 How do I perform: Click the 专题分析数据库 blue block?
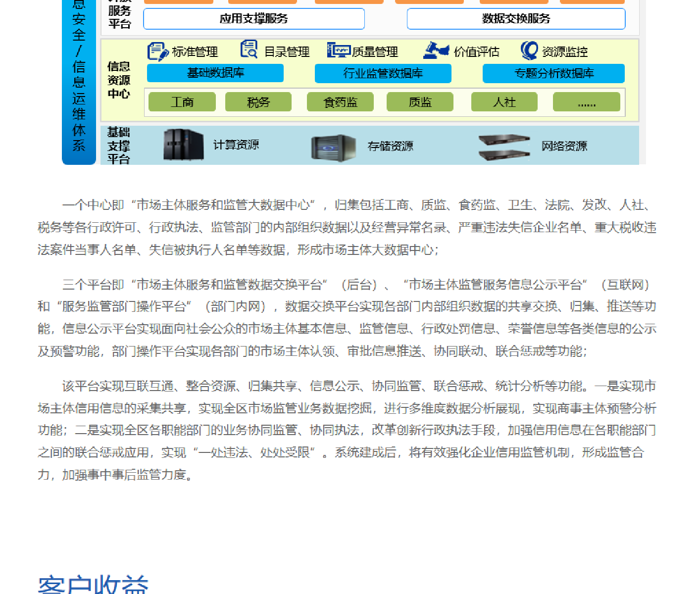(553, 73)
